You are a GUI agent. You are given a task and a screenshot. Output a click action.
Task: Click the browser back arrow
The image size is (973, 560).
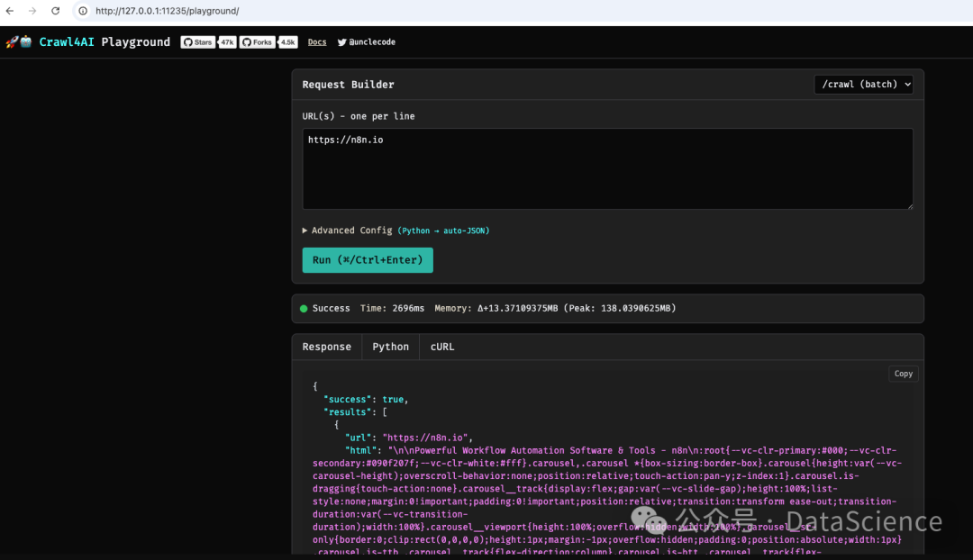click(11, 11)
